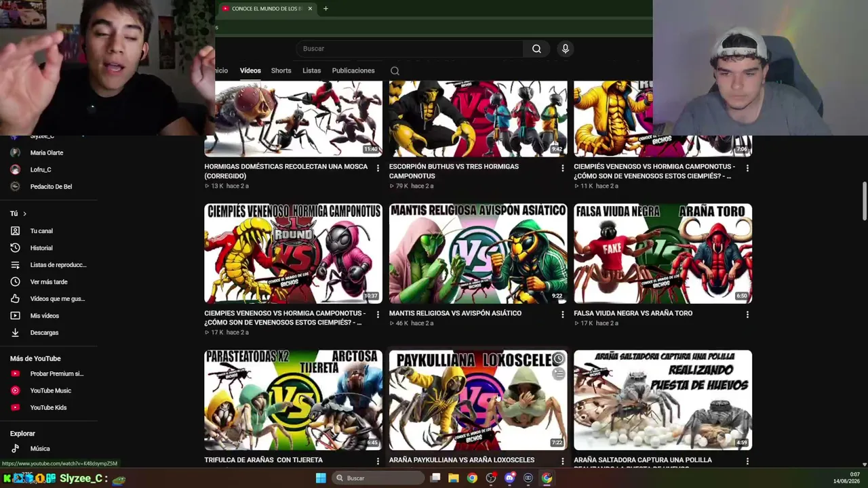Open options for Araña Saltadora video
Screen dimensions: 868x488
click(x=747, y=461)
